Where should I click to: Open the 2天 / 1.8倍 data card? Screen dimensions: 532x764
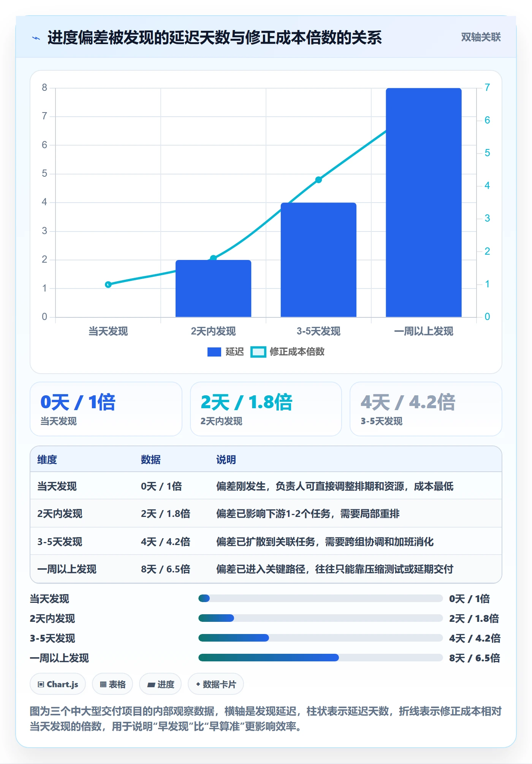[x=266, y=409]
